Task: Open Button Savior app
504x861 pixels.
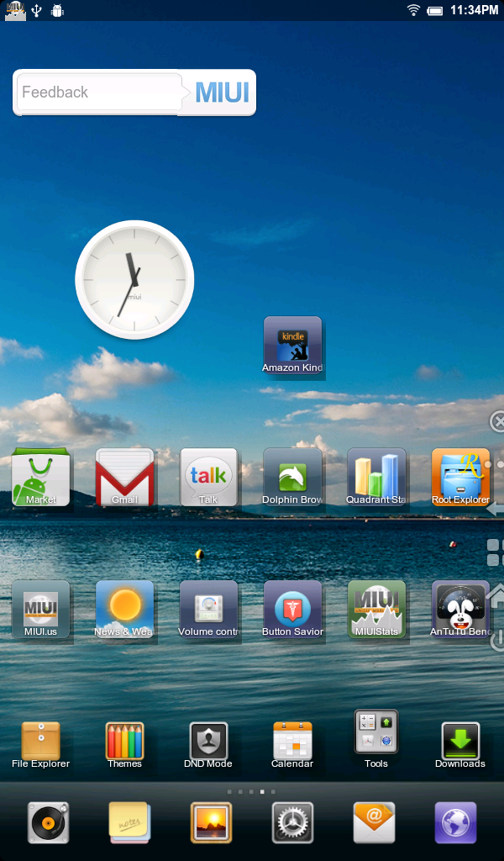Action: click(292, 610)
